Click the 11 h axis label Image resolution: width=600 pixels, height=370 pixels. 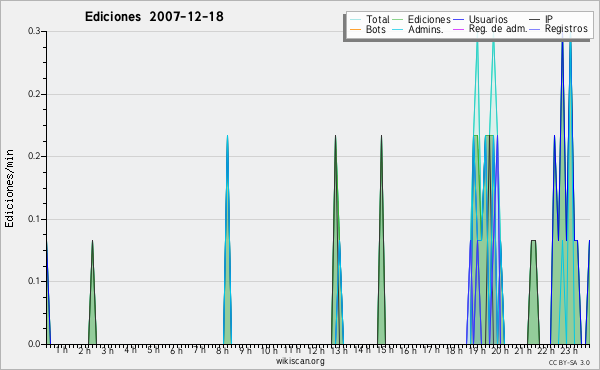point(292,350)
